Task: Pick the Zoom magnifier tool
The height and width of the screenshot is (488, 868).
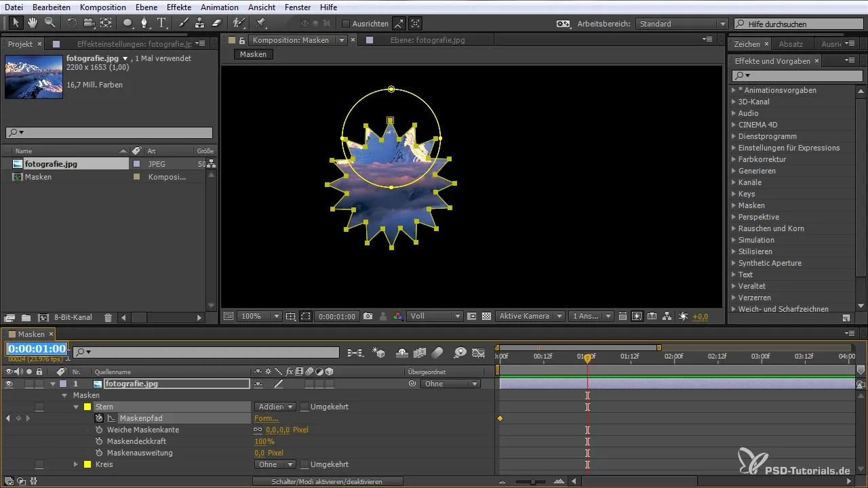Action: coord(50,23)
